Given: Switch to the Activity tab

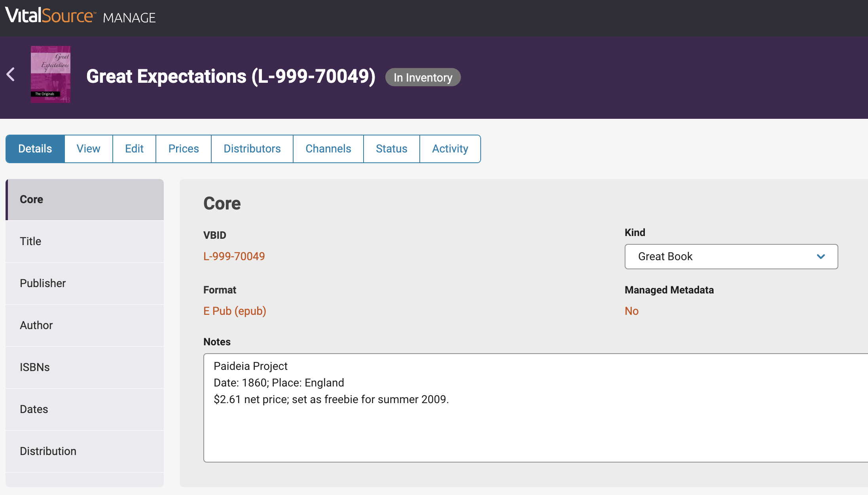Looking at the screenshot, I should click(450, 148).
